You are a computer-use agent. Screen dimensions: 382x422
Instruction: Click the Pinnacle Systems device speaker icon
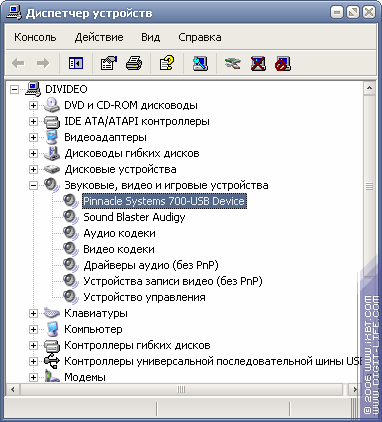tap(71, 201)
